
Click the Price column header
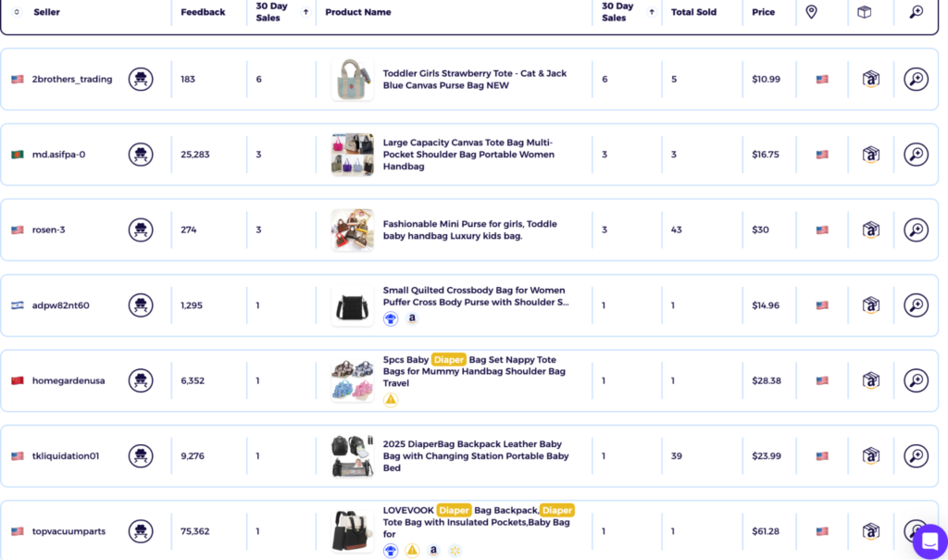pyautogui.click(x=763, y=11)
